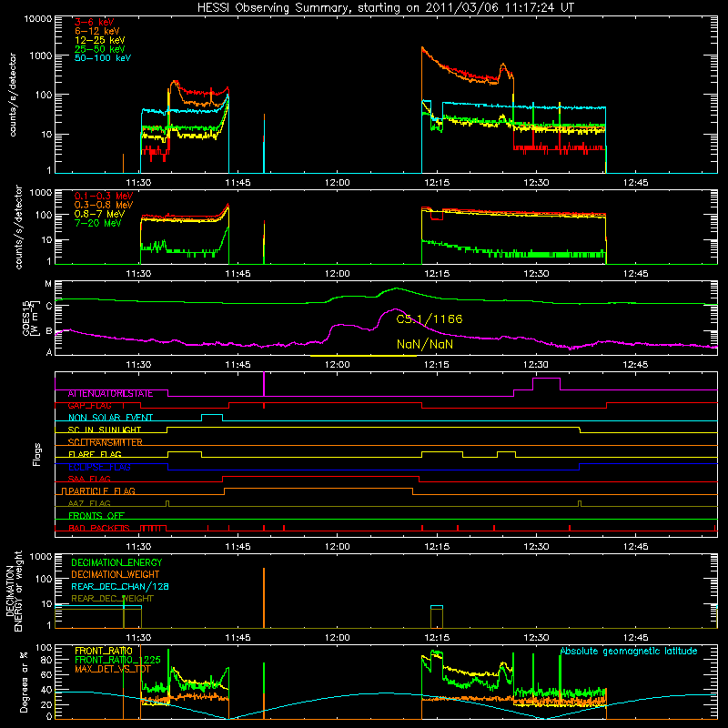Click the C5.1/1166 flare annotation

click(430, 319)
